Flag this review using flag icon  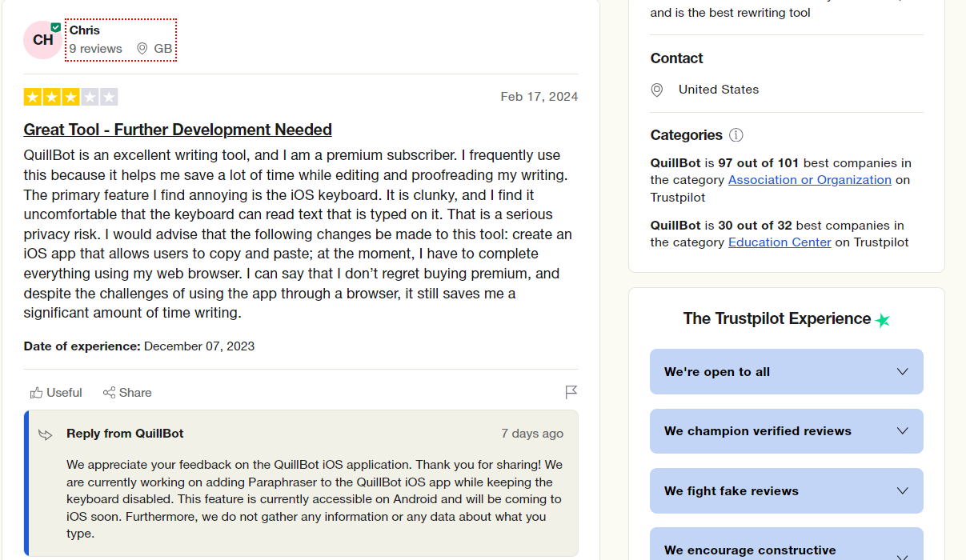tap(571, 392)
